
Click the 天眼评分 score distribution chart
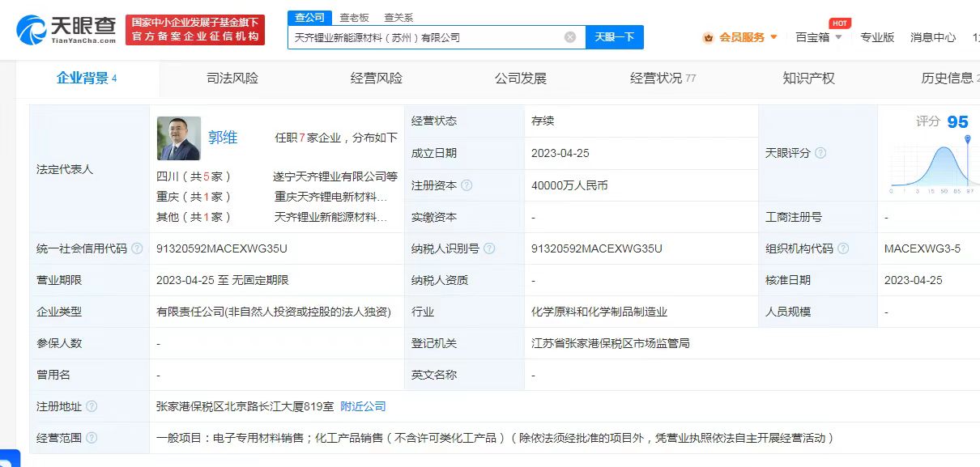(x=933, y=165)
